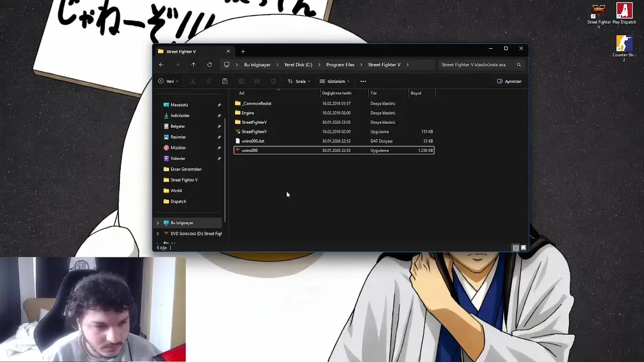Go back using the back arrow
This screenshot has height=362, width=644.
pyautogui.click(x=161, y=65)
